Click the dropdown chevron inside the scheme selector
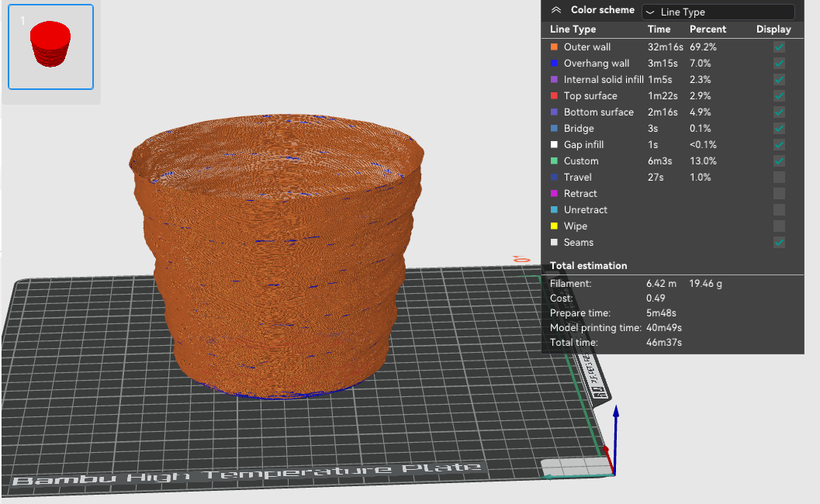820x504 pixels. pyautogui.click(x=649, y=11)
